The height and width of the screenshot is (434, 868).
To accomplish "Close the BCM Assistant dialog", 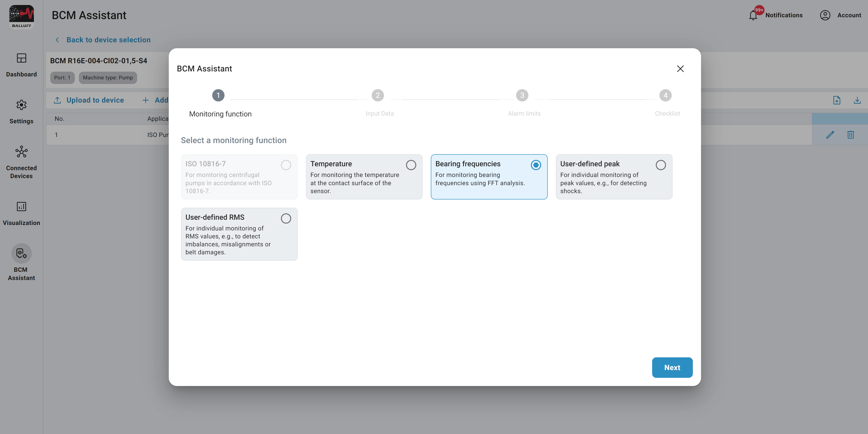I will tap(680, 69).
